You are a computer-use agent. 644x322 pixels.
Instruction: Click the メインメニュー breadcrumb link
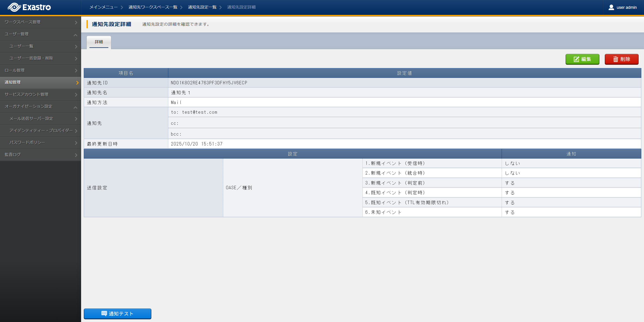pos(103,7)
